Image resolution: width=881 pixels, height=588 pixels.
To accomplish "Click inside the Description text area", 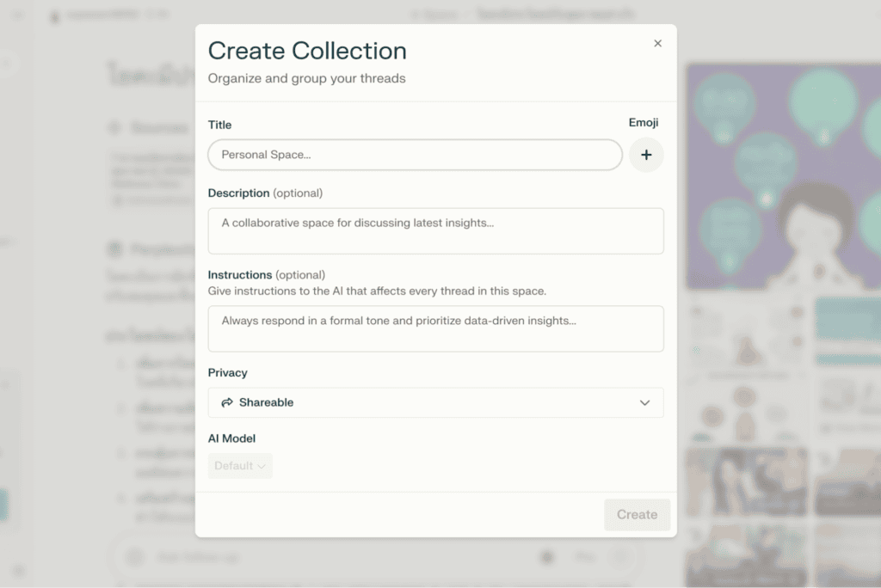I will [x=435, y=230].
